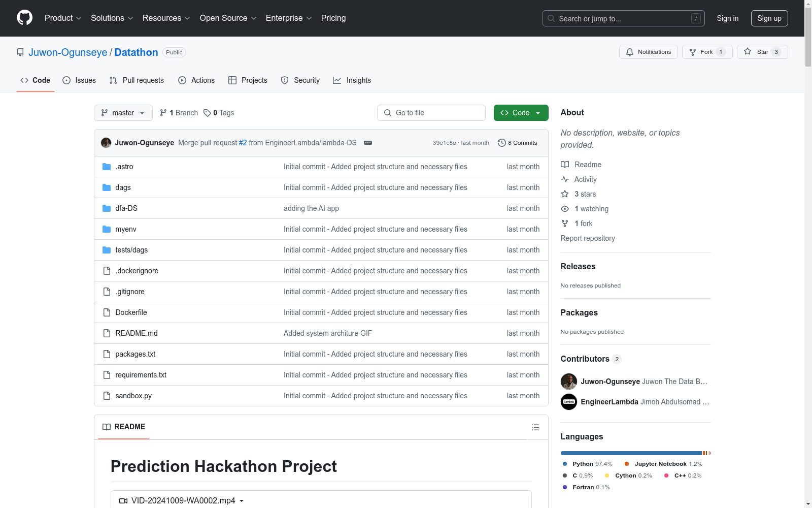Screen dimensions: 812x508
Task: Open the Jupyter Notebook language link
Action: 664,464
